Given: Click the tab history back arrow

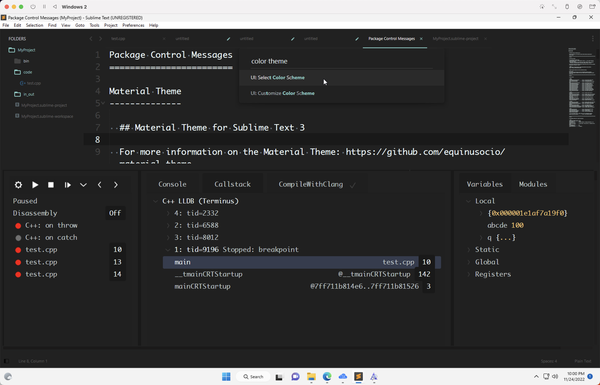Looking at the screenshot, I should click(91, 39).
